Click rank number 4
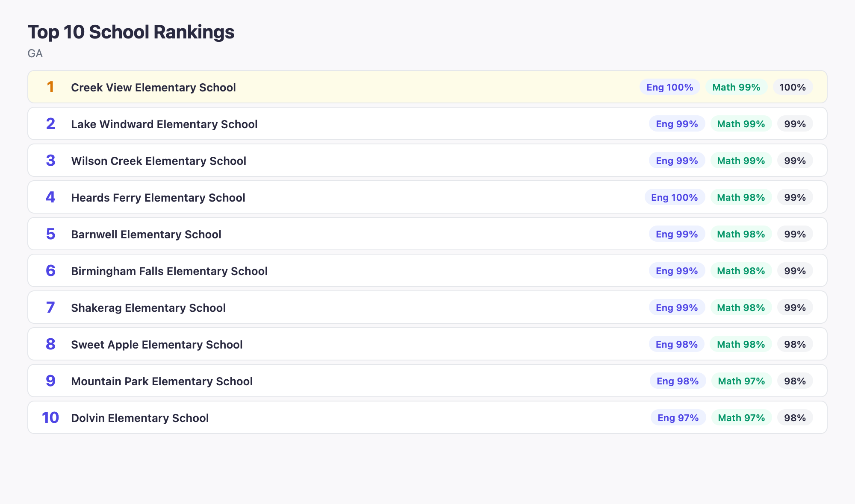This screenshot has height=504, width=855. (x=50, y=197)
